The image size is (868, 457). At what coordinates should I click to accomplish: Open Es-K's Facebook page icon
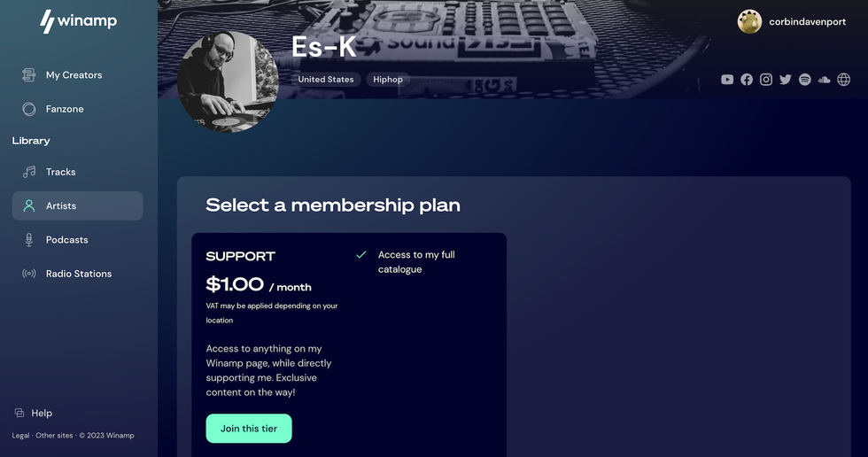(747, 80)
